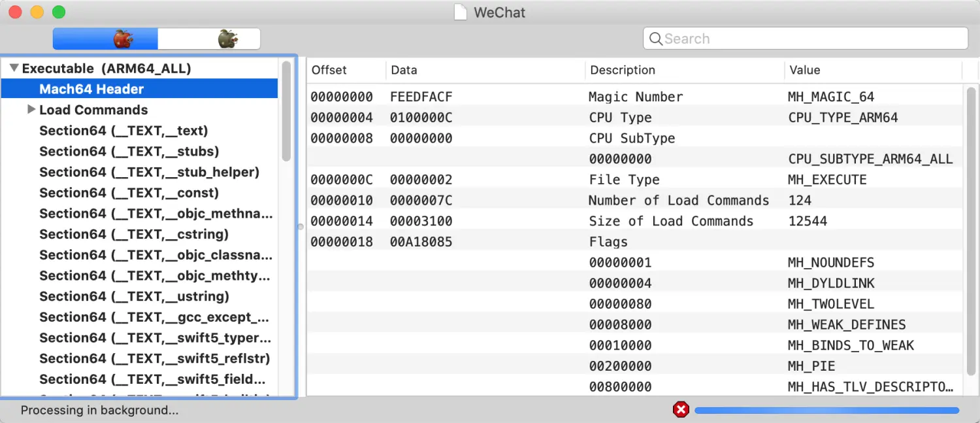Click the 00003100 data cell

click(x=421, y=221)
